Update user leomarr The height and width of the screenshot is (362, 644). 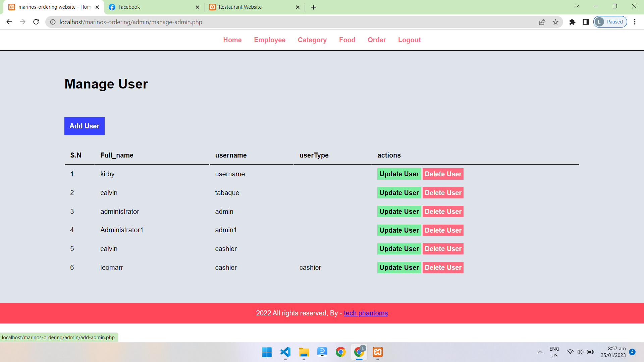click(x=399, y=267)
